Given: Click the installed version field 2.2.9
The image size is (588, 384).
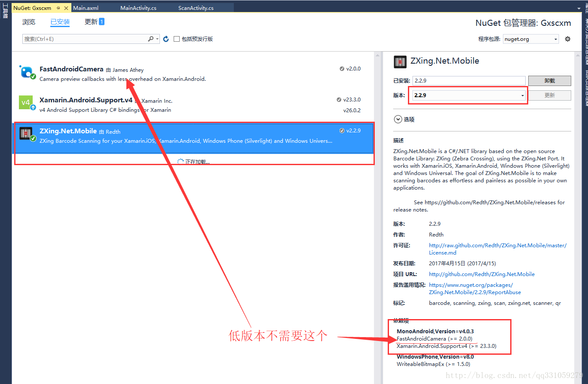Looking at the screenshot, I should pos(469,81).
